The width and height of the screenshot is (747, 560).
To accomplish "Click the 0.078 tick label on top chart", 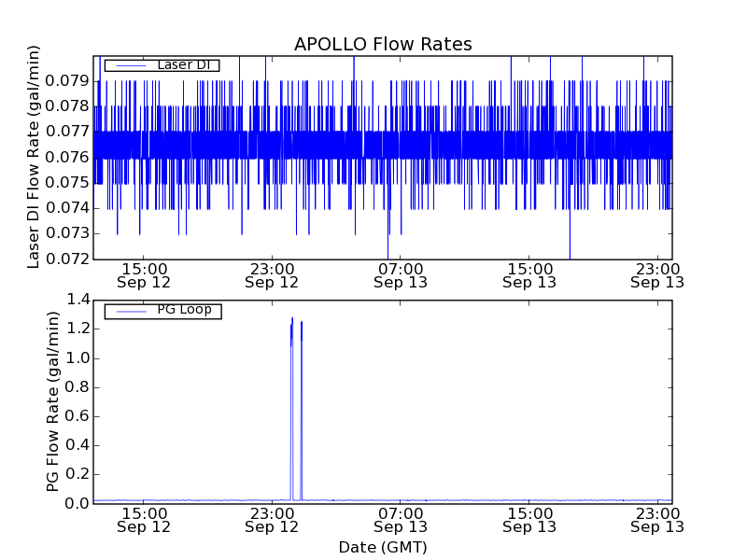I will coord(67,106).
